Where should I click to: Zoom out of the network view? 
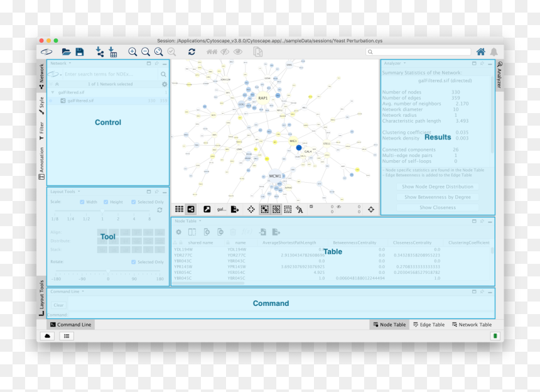[146, 52]
